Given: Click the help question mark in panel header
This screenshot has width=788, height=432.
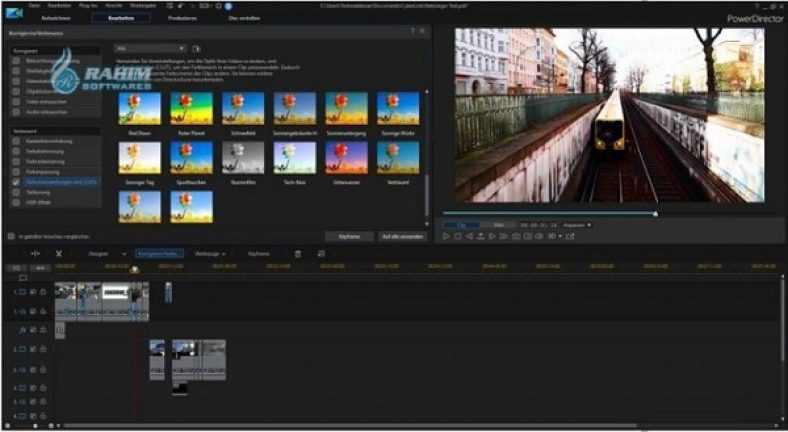Looking at the screenshot, I should tap(412, 32).
